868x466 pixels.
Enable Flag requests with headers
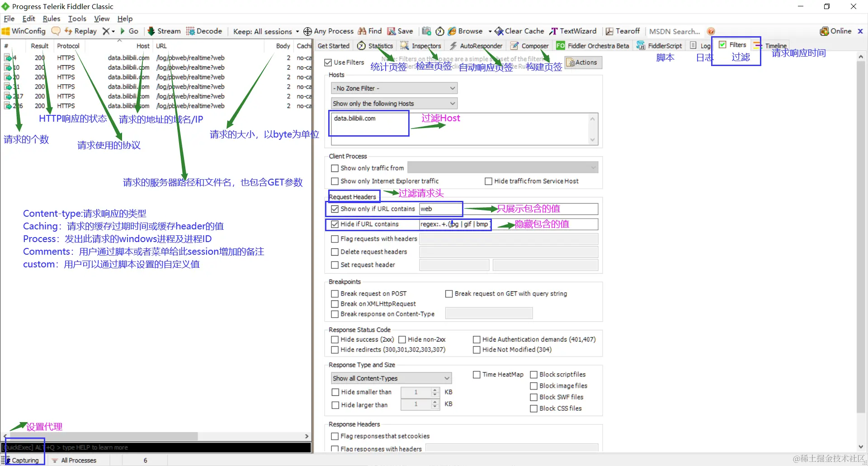click(335, 239)
